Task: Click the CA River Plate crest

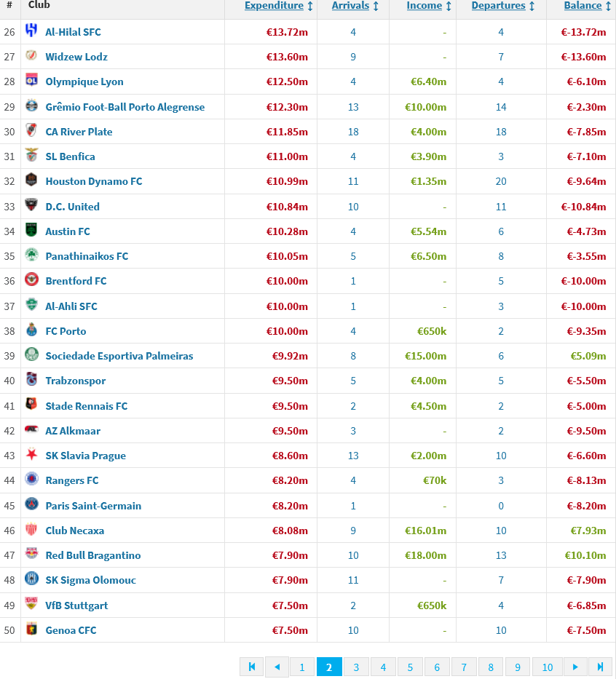Action: click(x=29, y=132)
